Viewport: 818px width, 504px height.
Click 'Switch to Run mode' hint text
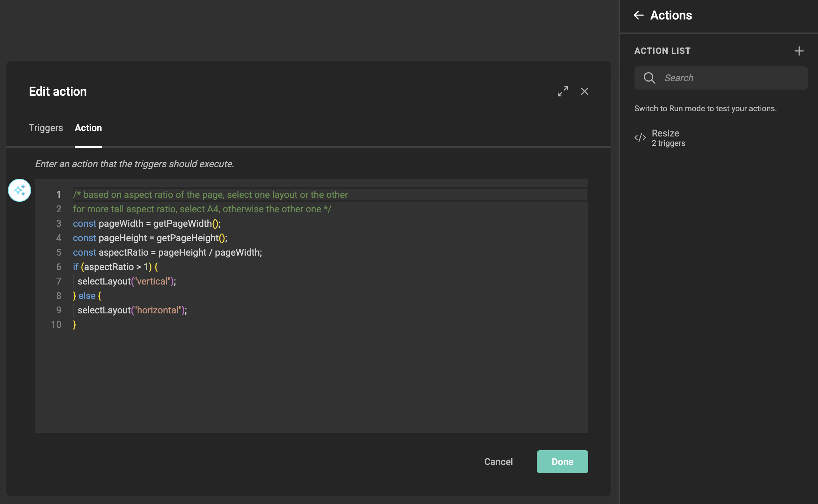tap(705, 109)
